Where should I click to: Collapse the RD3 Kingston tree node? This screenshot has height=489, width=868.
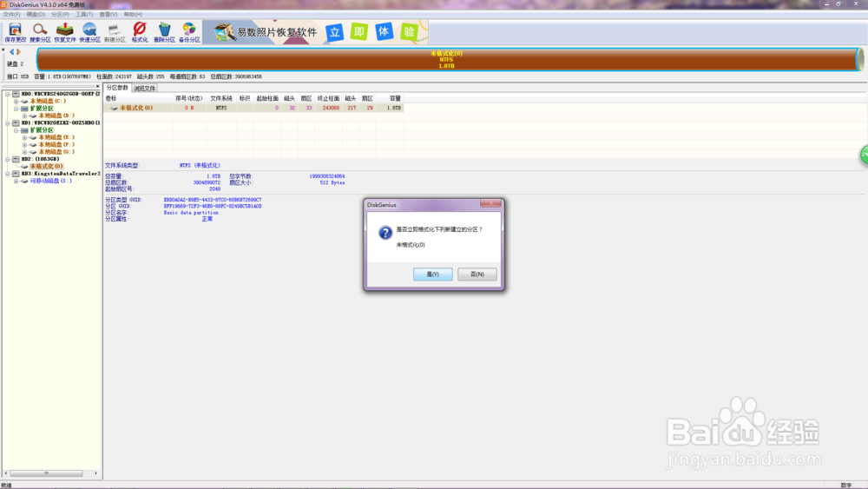click(x=8, y=174)
